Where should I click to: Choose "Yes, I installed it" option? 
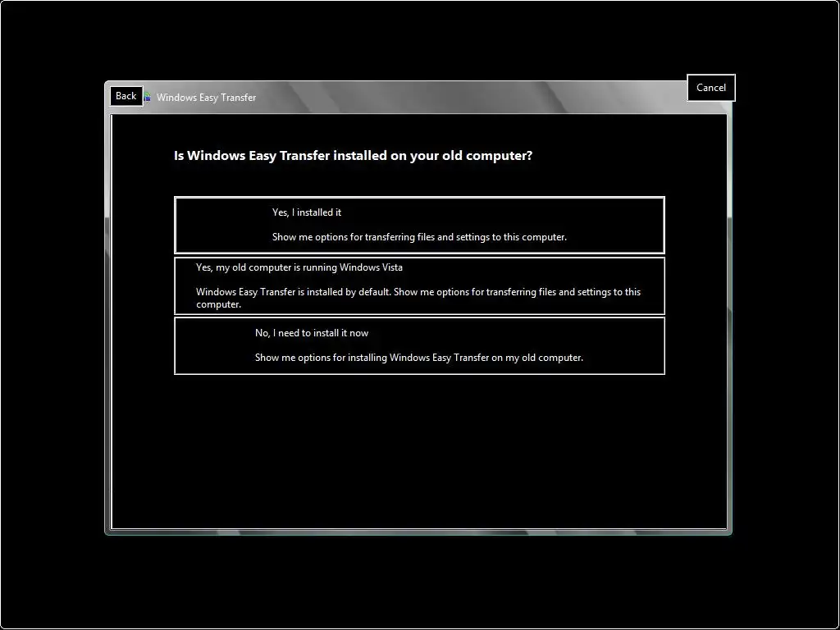click(419, 225)
